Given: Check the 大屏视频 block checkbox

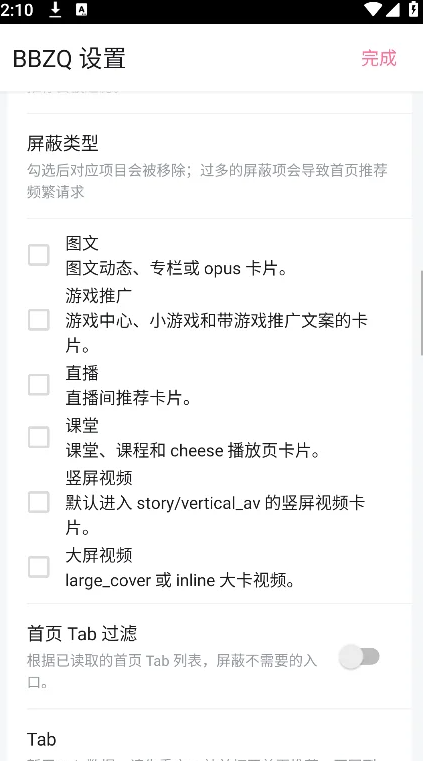Looking at the screenshot, I should tap(38, 567).
